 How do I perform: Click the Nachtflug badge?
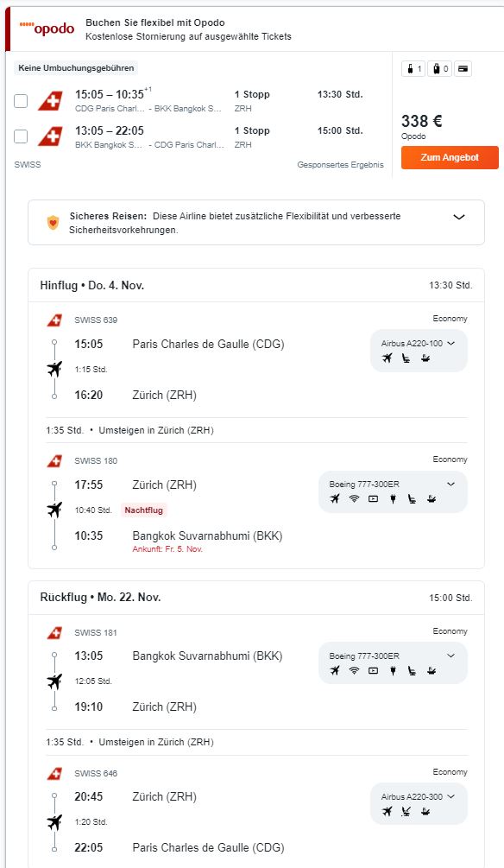point(144,510)
